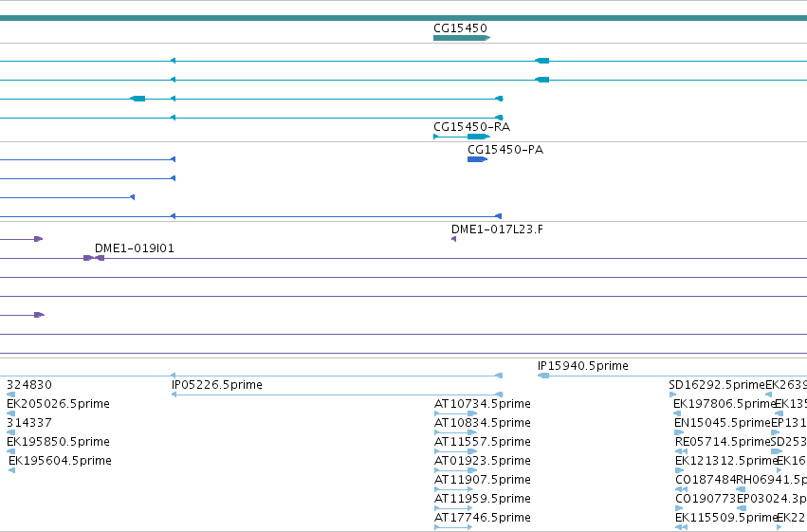Click the purple double-arrow glyph below DME1-019I01

94,258
